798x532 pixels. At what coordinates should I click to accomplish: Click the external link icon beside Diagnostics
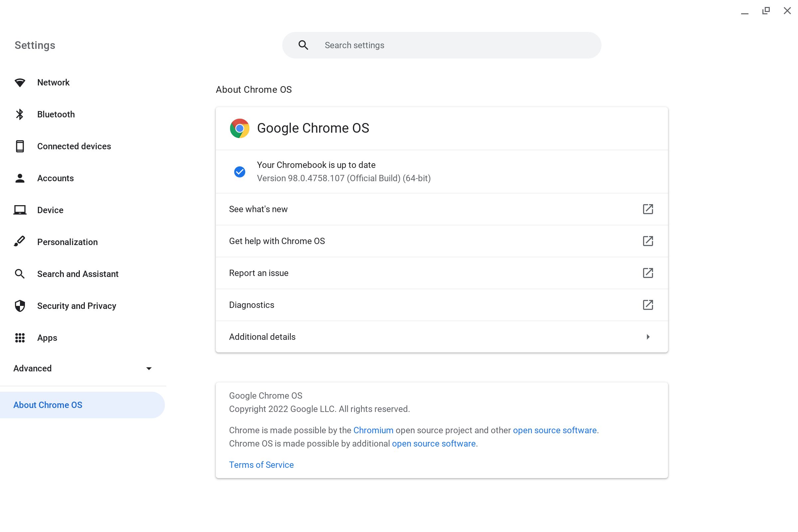648,305
